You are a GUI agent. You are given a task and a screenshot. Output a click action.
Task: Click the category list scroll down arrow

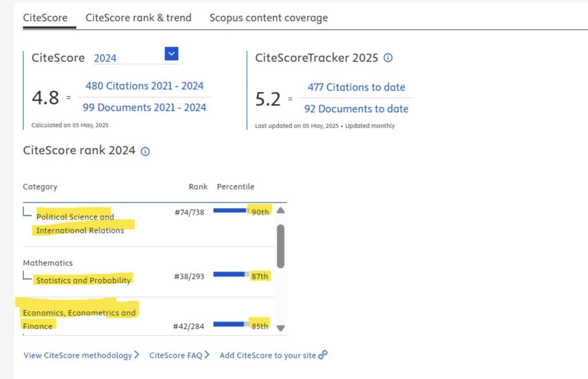click(280, 328)
